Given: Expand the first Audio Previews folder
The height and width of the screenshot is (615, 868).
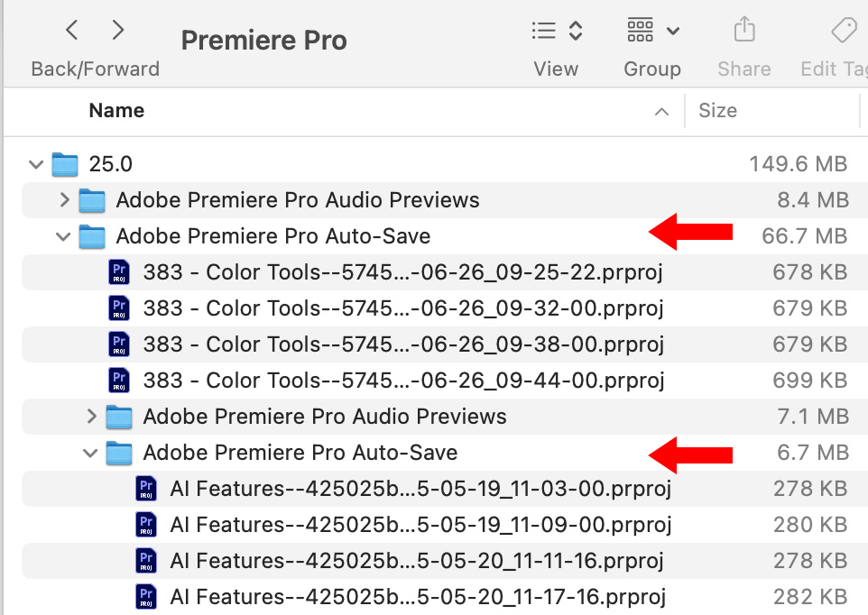Looking at the screenshot, I should point(63,200).
